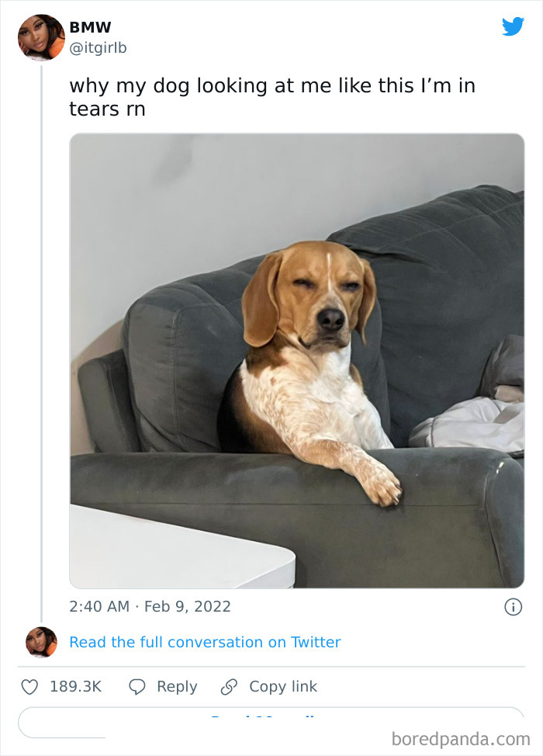Click the chain-link Copy link icon

(228, 686)
